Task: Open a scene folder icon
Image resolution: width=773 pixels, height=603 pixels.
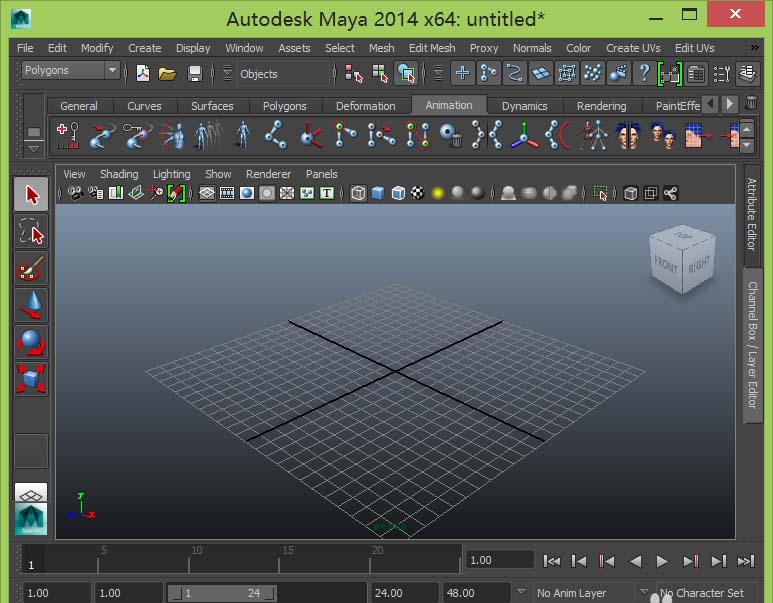Action: [168, 73]
